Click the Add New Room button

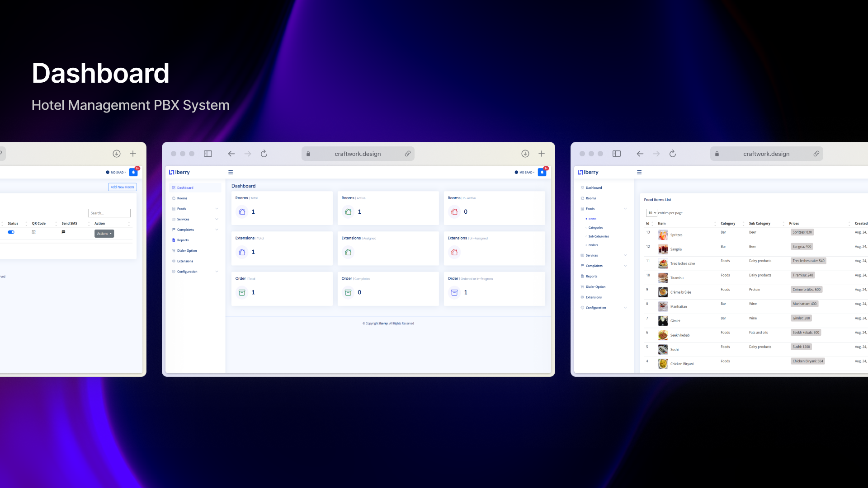pyautogui.click(x=122, y=187)
